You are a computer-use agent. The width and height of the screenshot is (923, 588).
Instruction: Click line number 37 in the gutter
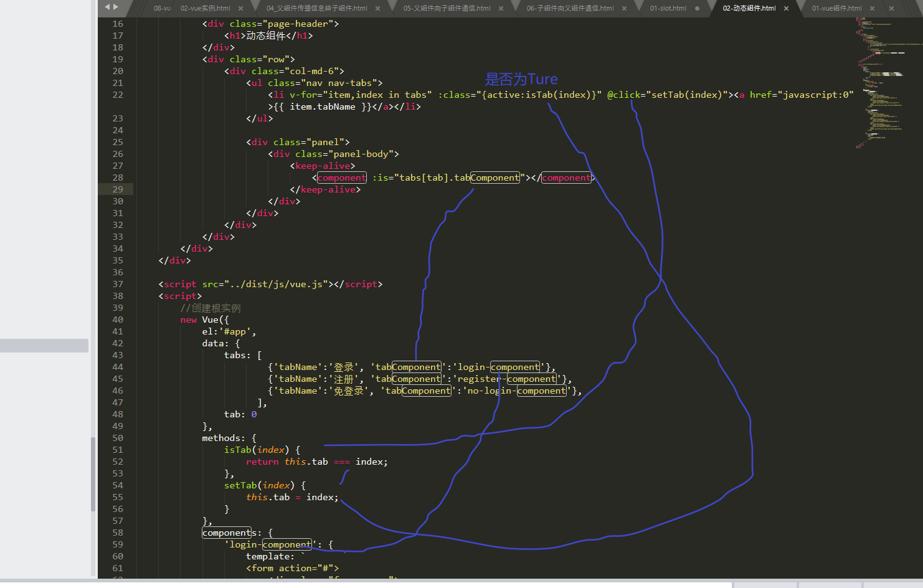(118, 284)
